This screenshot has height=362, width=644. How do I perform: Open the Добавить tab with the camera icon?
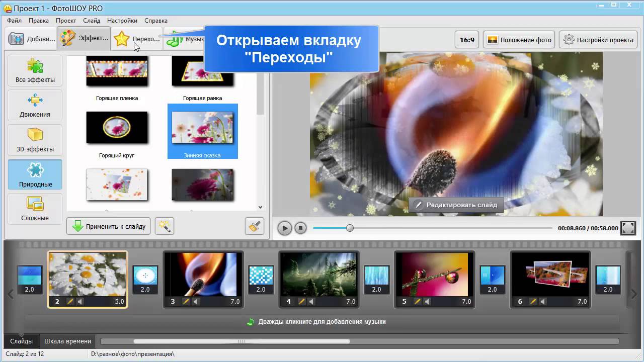[31, 39]
